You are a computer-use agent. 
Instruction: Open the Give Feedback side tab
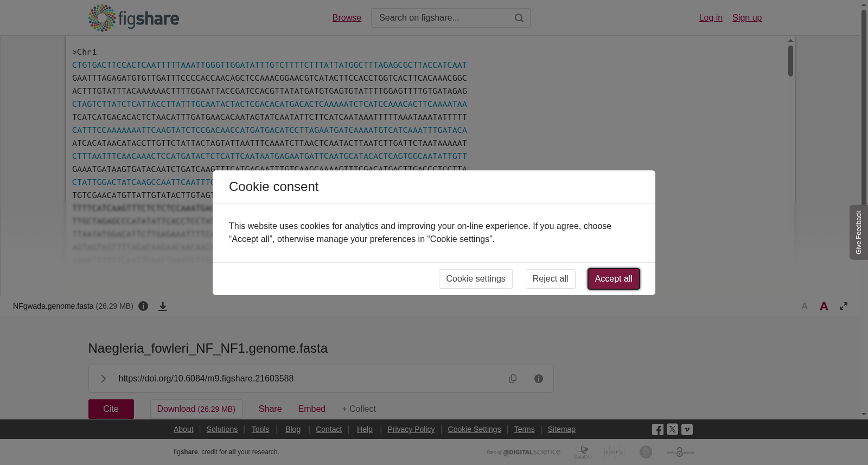pos(858,232)
